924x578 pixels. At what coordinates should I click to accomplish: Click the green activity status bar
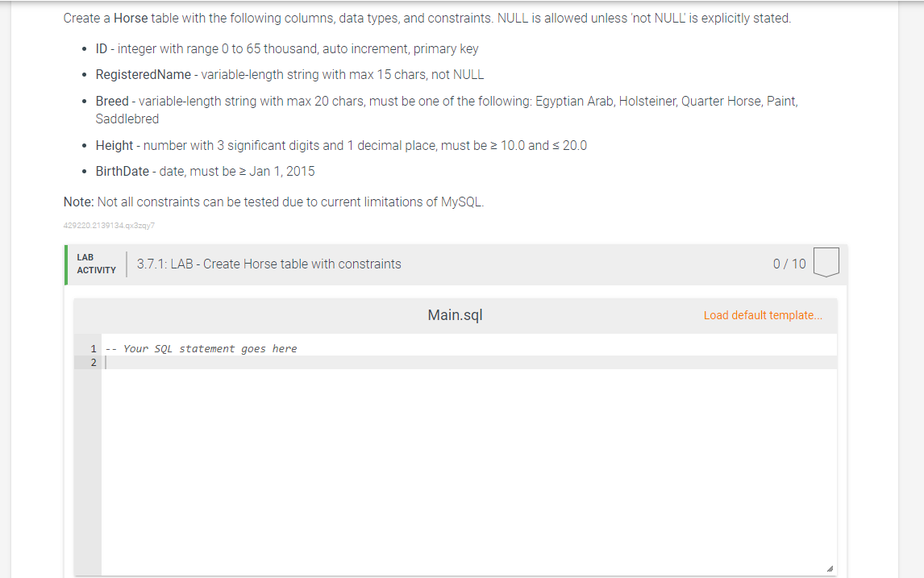point(66,263)
